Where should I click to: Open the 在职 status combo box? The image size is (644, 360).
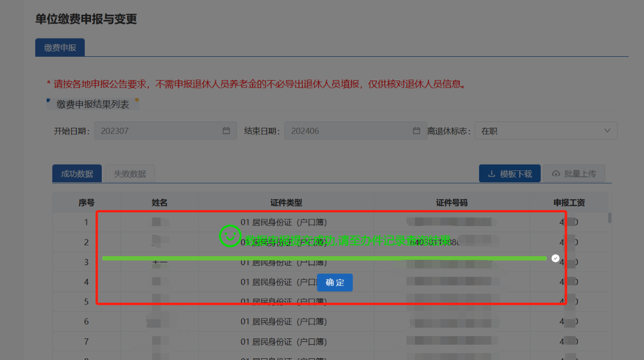(x=546, y=131)
